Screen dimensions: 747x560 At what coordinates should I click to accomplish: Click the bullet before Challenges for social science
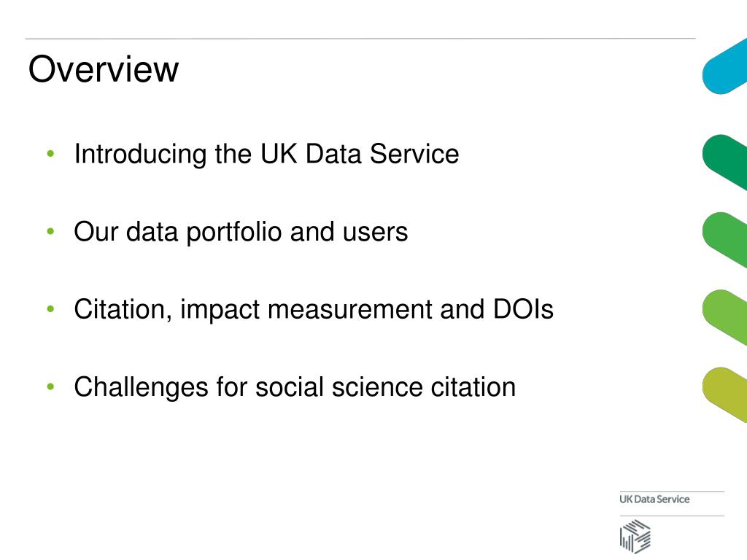pyautogui.click(x=51, y=386)
